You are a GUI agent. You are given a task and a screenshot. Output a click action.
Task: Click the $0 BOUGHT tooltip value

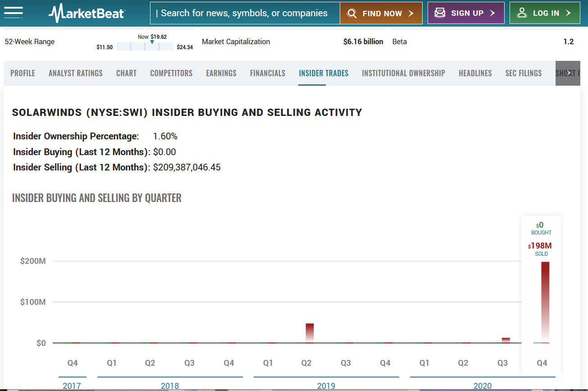tap(540, 225)
